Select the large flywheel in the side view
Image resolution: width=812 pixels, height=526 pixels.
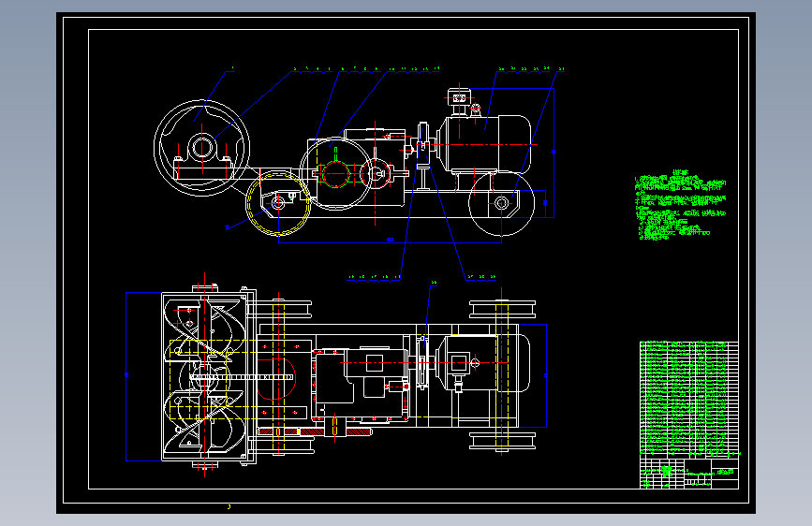point(202,148)
